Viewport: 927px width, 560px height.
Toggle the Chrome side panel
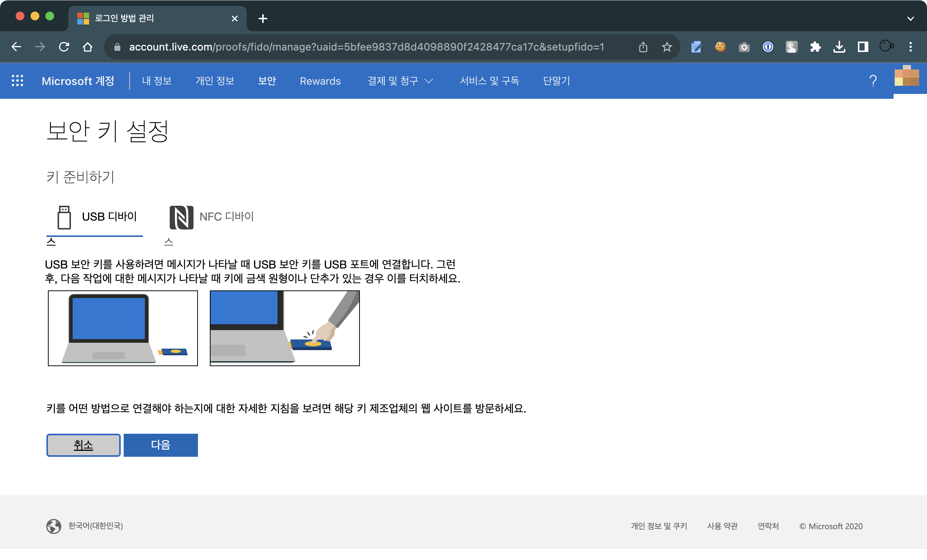pyautogui.click(x=863, y=47)
